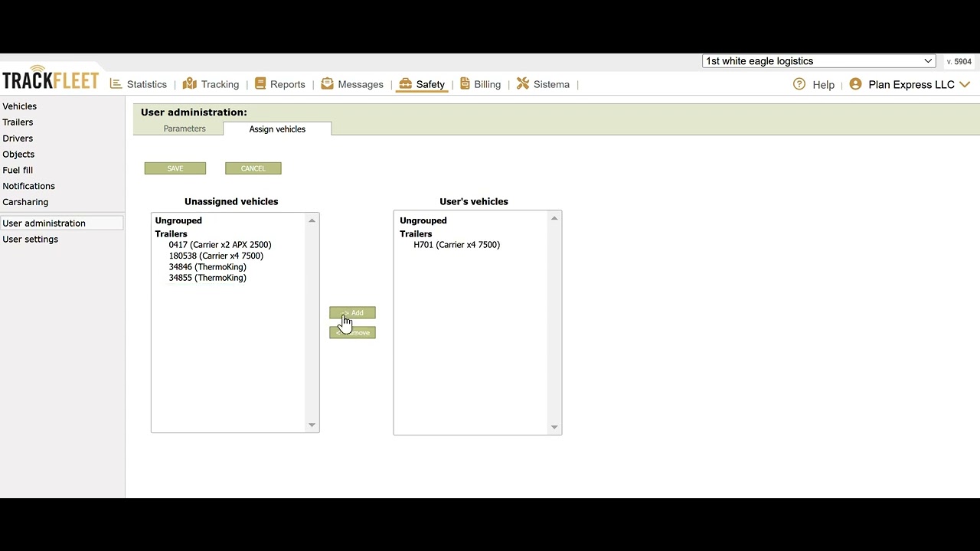Image resolution: width=980 pixels, height=551 pixels.
Task: Open the Reports menu
Action: (x=288, y=84)
